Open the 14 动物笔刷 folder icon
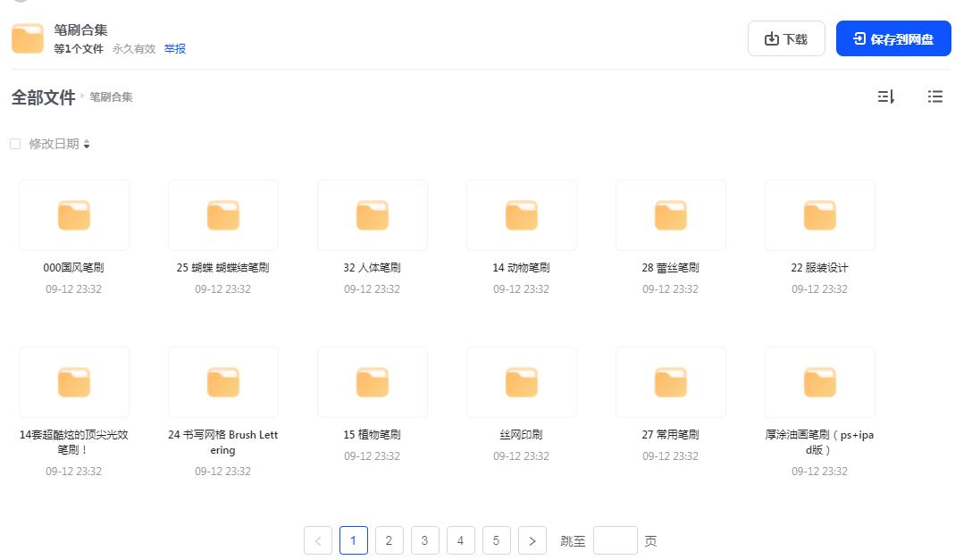This screenshot has height=560, width=955. [522, 215]
